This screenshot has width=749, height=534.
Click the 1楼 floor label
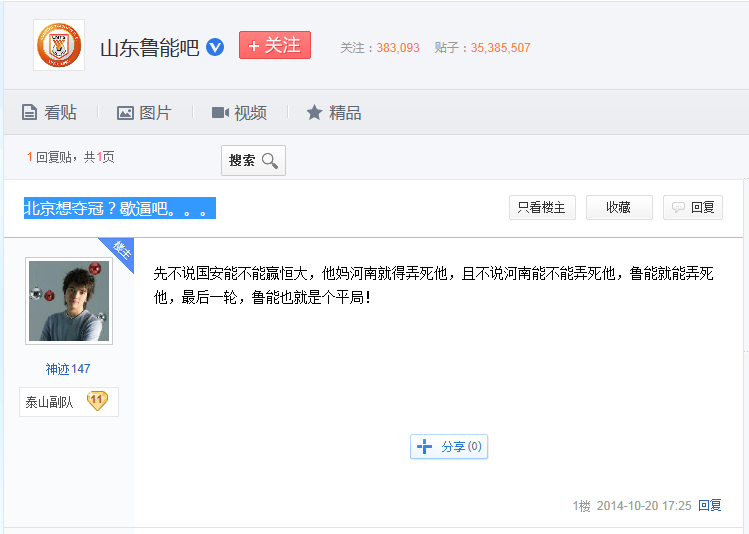pos(581,506)
